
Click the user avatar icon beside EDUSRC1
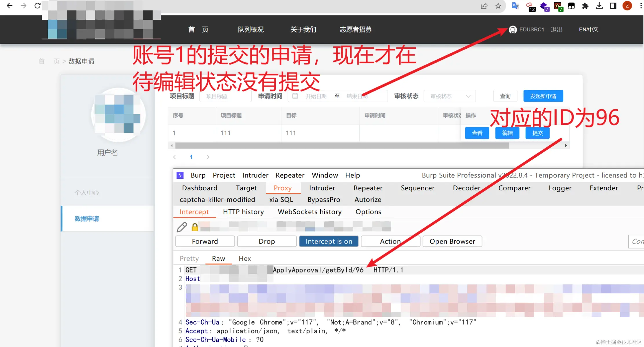[513, 30]
